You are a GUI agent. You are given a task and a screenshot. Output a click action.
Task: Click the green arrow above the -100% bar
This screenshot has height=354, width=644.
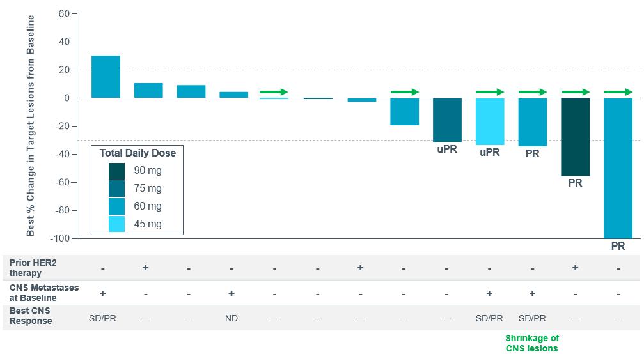coord(618,92)
